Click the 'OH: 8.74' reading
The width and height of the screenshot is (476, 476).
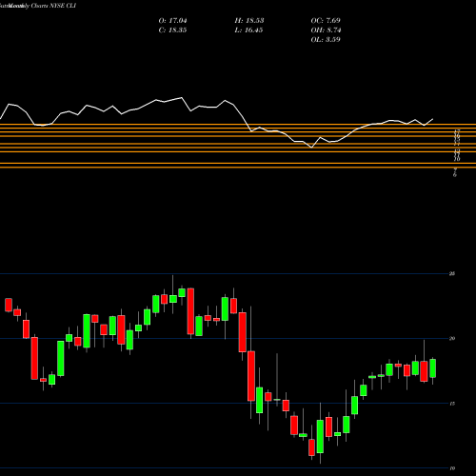(x=326, y=30)
